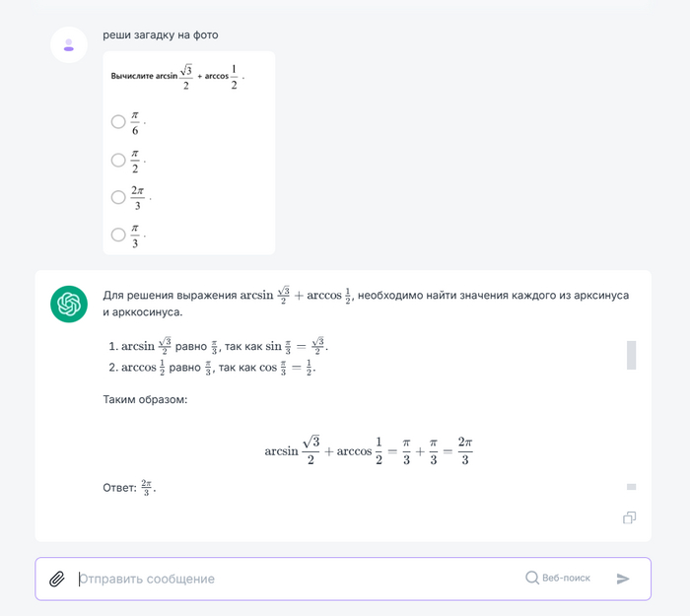Click the web search magnifier icon

[x=532, y=579]
